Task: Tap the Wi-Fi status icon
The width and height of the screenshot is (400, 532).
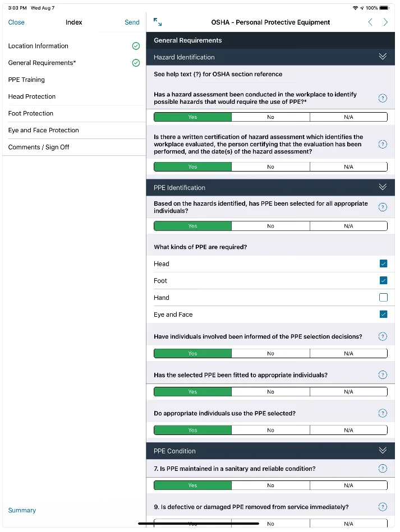Action: coord(355,8)
